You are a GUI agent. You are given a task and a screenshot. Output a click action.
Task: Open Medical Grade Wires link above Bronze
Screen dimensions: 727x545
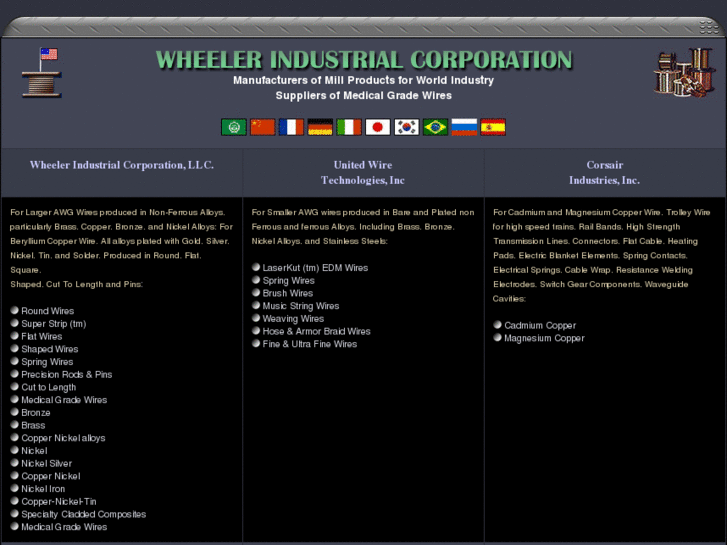coord(64,400)
